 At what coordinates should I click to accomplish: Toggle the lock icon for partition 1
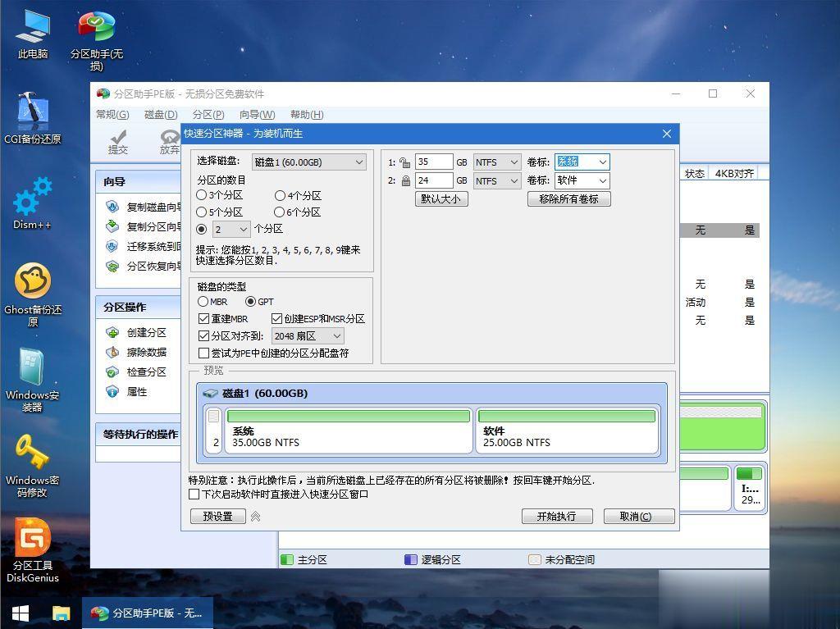[x=405, y=162]
